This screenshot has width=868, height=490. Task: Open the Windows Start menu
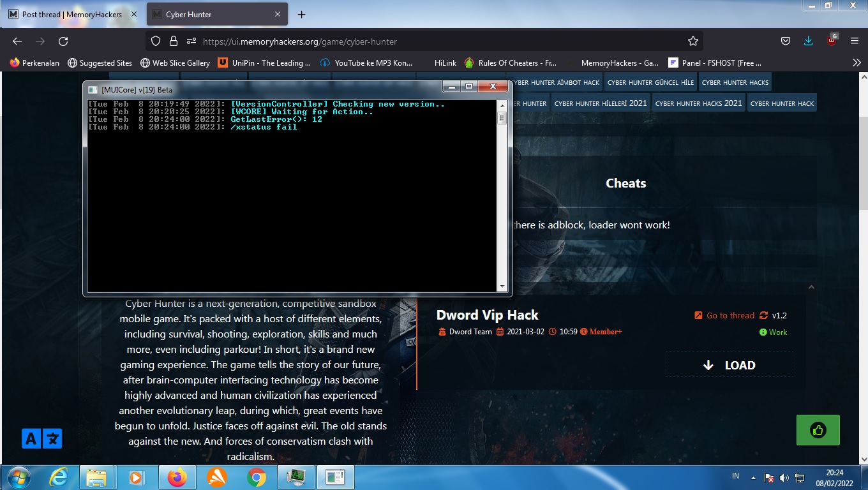tap(17, 477)
